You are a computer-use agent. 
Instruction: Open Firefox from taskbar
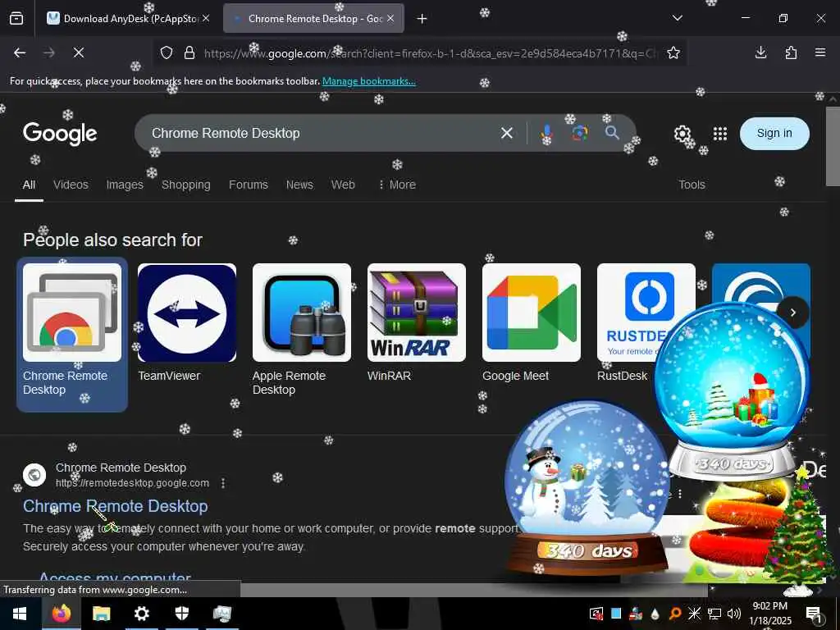click(x=62, y=614)
